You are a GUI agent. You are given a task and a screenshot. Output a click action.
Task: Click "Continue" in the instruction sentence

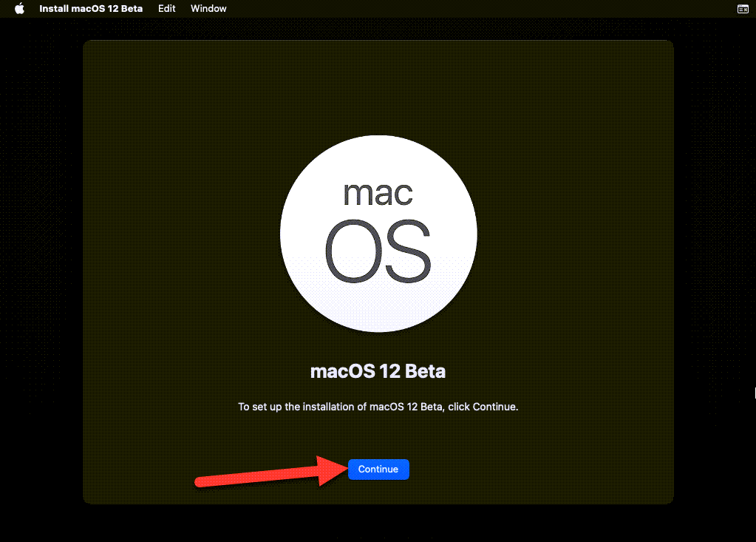click(x=494, y=407)
